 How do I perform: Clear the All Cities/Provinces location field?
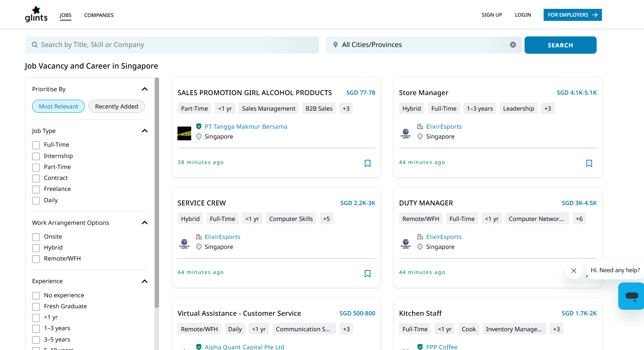coord(513,45)
